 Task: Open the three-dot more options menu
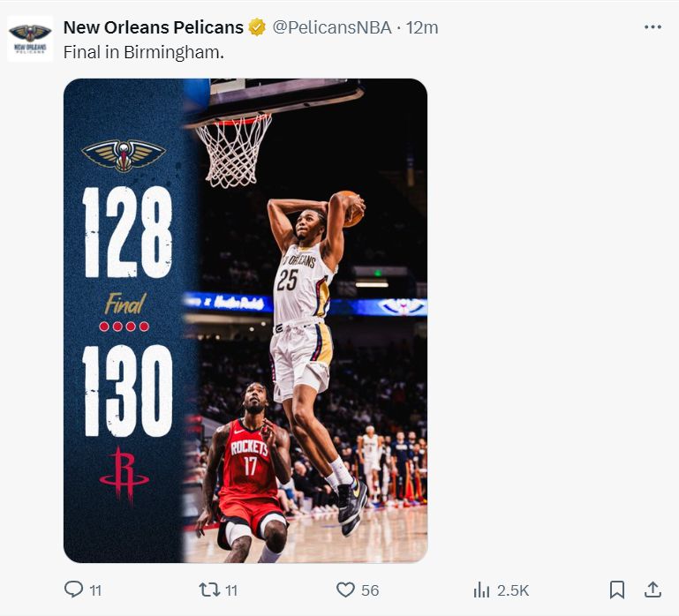click(653, 27)
